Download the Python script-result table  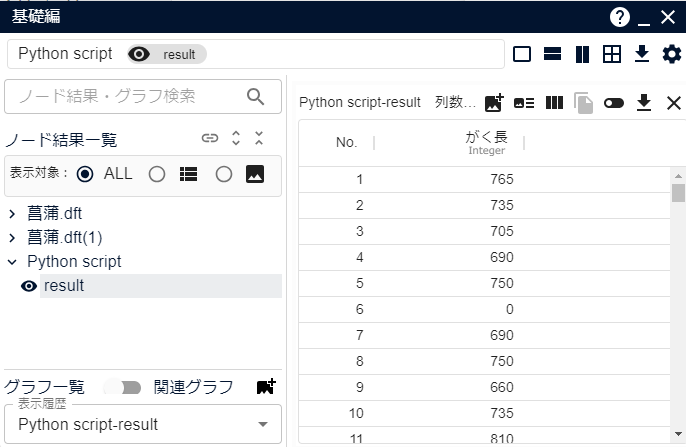(x=644, y=103)
